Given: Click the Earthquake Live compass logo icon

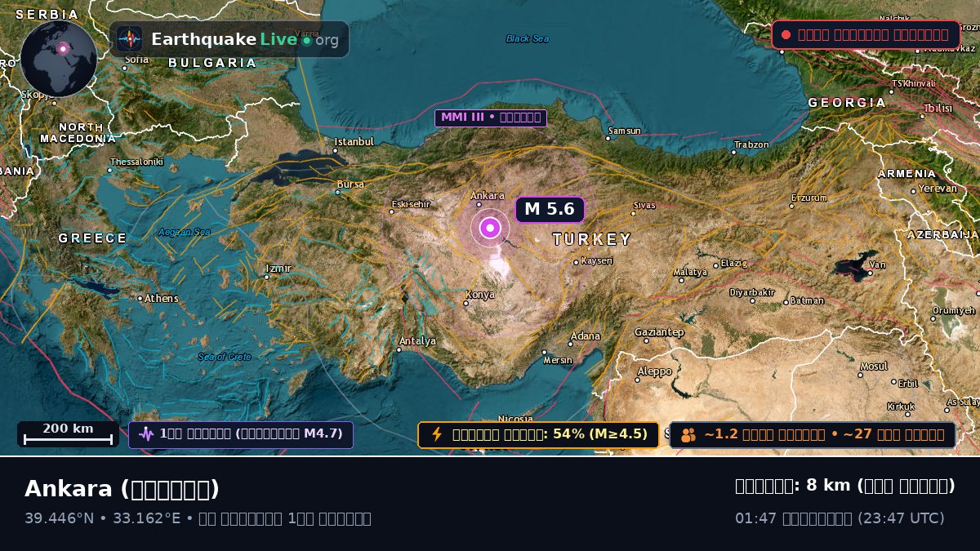Looking at the screenshot, I should 129,39.
